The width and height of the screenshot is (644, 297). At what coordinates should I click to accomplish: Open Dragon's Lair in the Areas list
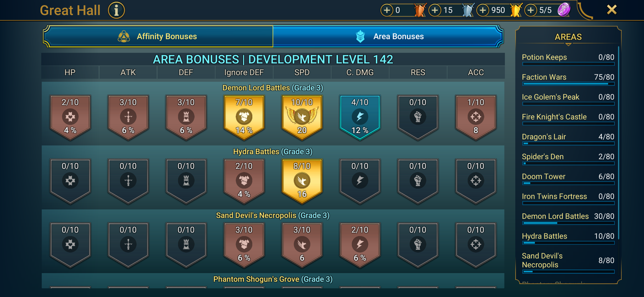(x=568, y=139)
